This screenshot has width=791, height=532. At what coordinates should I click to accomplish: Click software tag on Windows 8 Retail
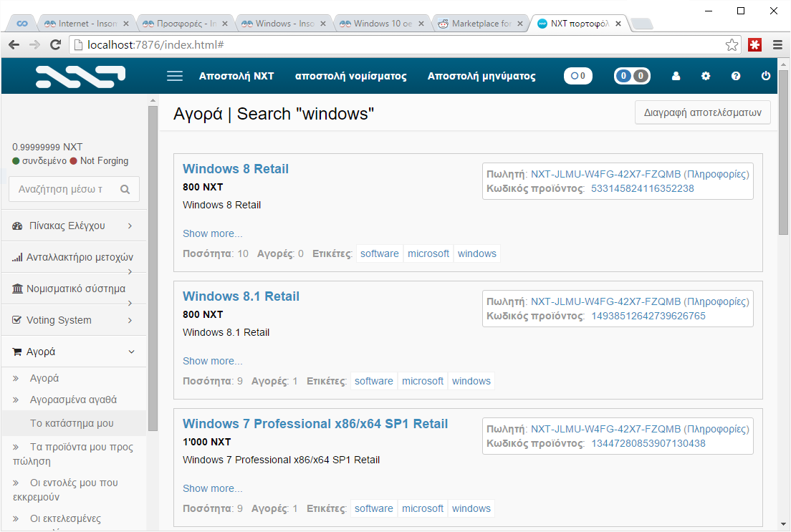pos(379,253)
